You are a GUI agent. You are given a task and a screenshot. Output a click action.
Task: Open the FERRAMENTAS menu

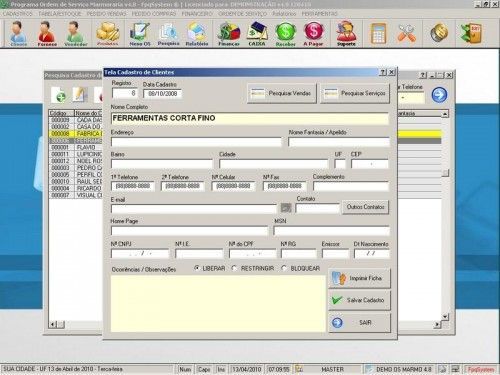click(x=320, y=14)
